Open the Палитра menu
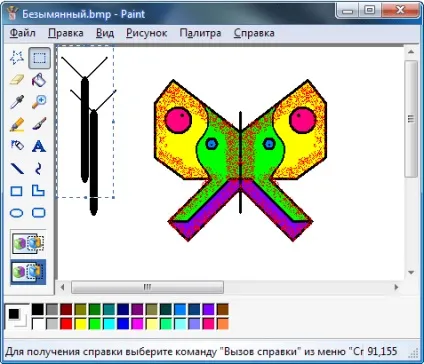 click(200, 33)
